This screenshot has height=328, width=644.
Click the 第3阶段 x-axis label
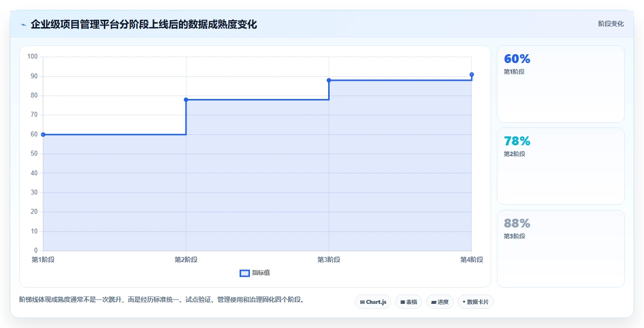[x=329, y=260]
